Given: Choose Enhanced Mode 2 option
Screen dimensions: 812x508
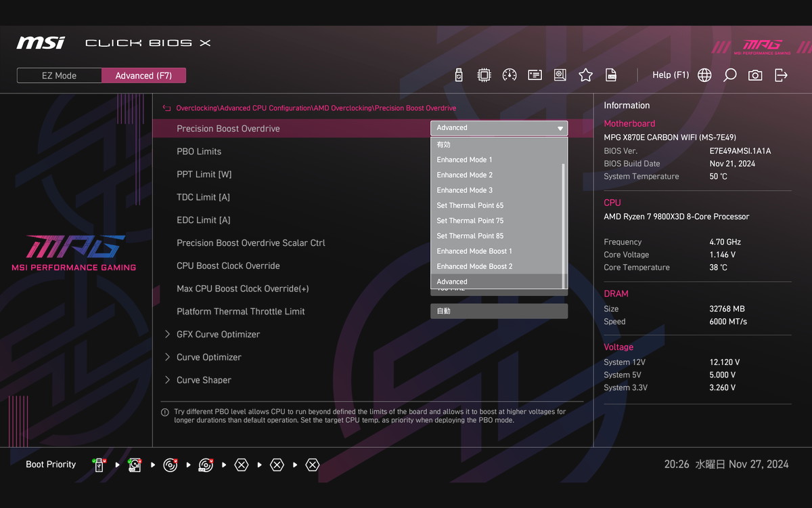Looking at the screenshot, I should tap(497, 175).
